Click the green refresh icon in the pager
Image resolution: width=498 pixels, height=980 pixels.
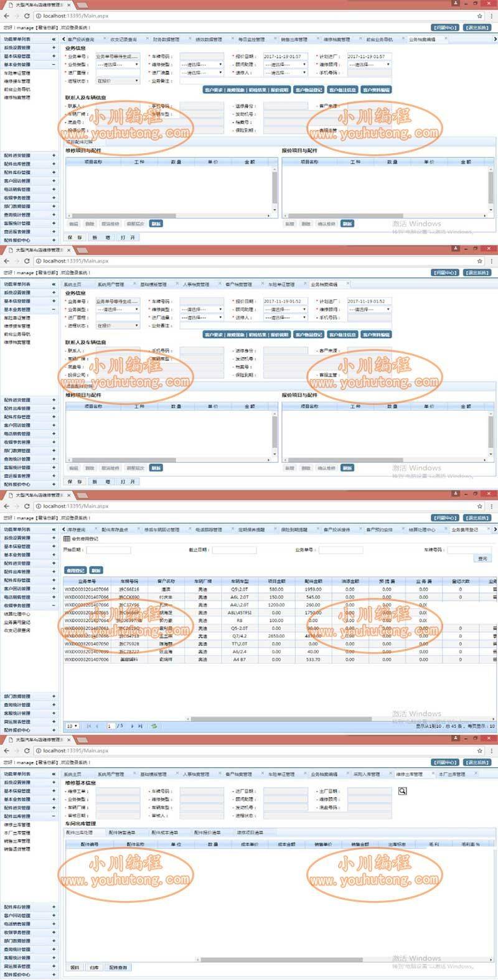154,726
